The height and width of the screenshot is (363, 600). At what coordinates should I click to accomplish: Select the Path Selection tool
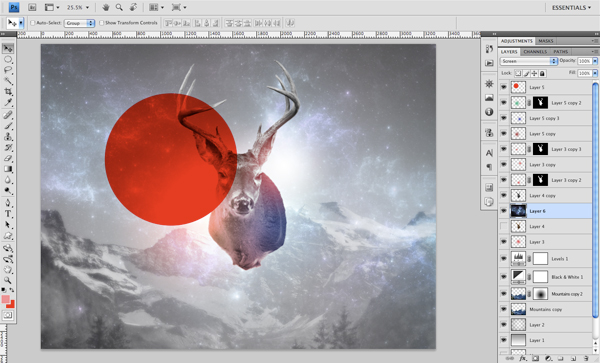[8, 225]
